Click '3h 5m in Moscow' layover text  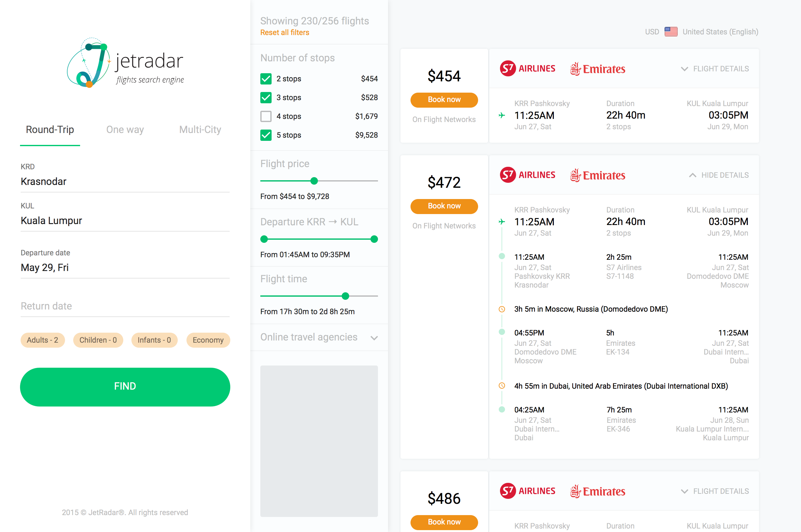pos(591,309)
